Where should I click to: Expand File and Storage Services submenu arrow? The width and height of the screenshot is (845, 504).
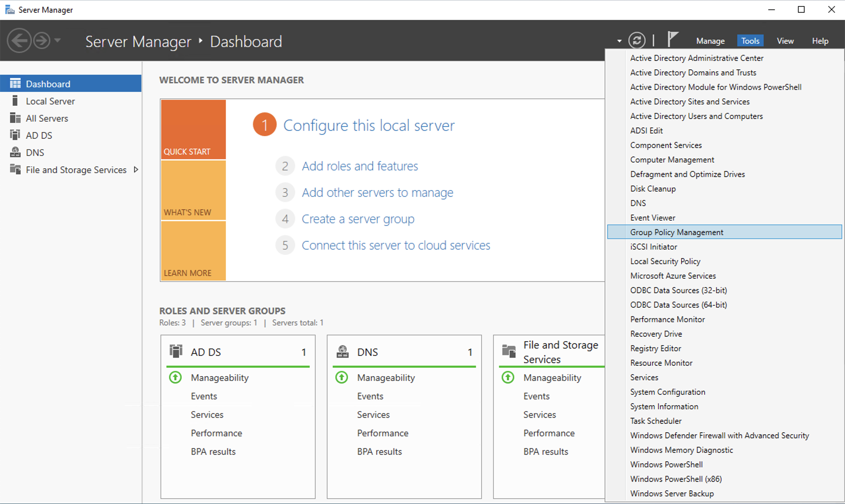(136, 169)
